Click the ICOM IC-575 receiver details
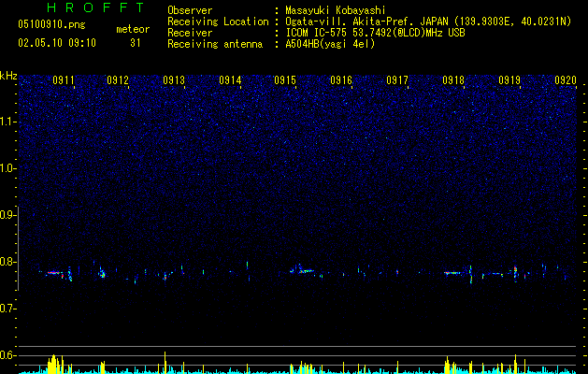This screenshot has height=374, width=588. tap(376, 33)
